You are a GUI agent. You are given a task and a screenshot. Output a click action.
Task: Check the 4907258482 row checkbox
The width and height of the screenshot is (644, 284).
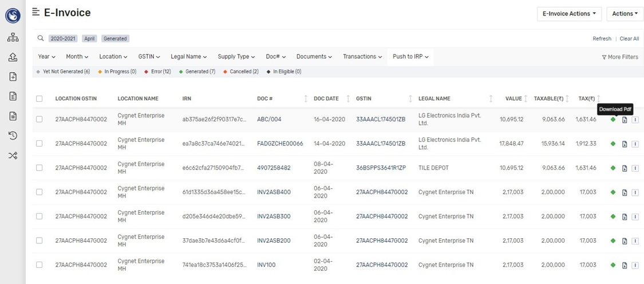tap(39, 168)
